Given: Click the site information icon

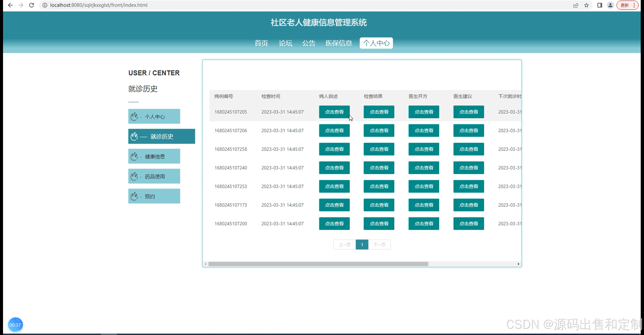Looking at the screenshot, I should (45, 5).
